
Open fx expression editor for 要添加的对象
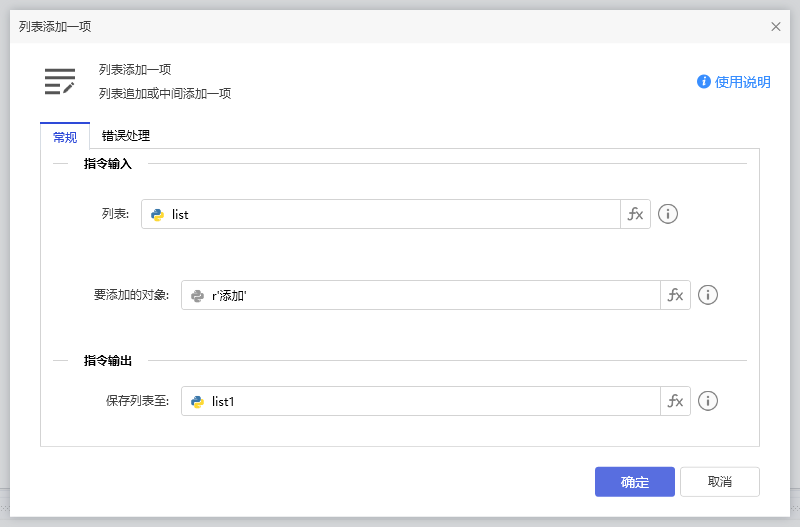pos(675,295)
